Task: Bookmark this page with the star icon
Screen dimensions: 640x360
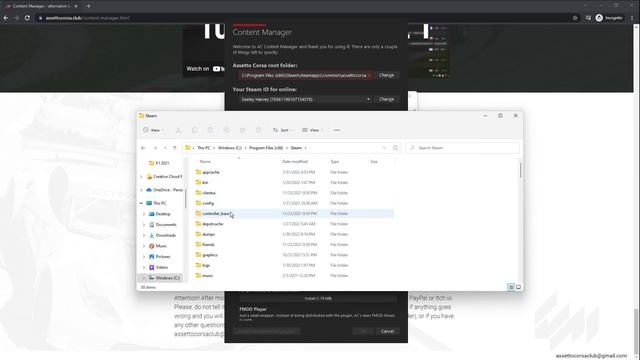Action: point(575,18)
